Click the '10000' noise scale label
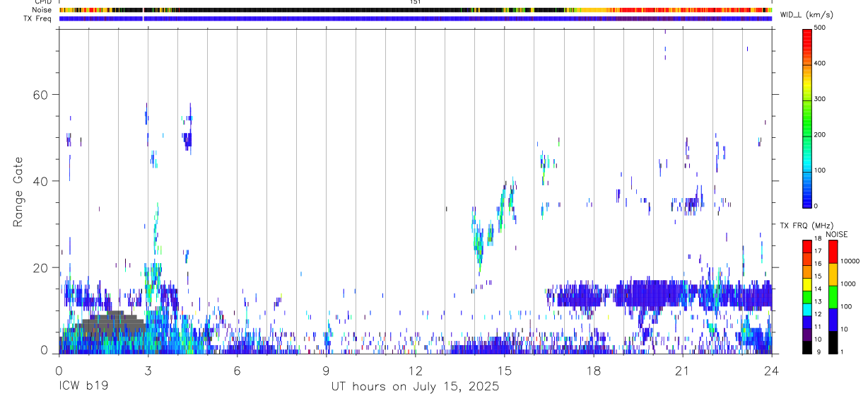Screen dimensions: 868x401 click(x=850, y=261)
